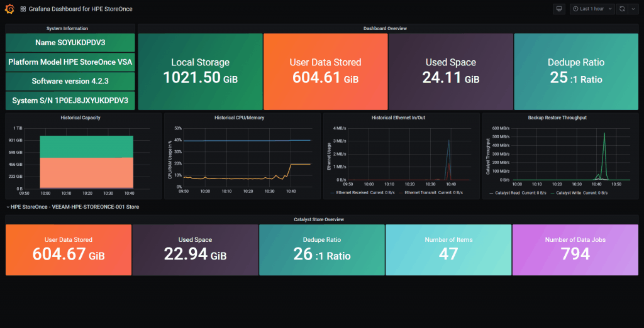Click the Dedupe Ratio 25 :1 stat
The image size is (644, 328).
[x=576, y=72]
